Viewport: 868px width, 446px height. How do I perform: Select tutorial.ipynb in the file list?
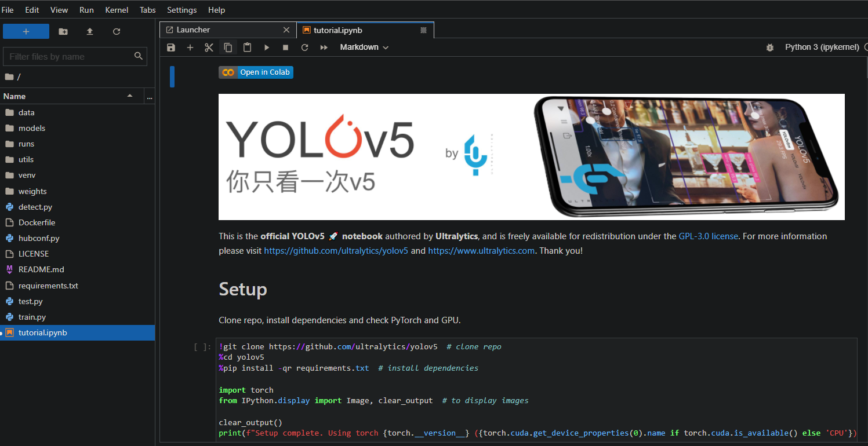[77, 332]
